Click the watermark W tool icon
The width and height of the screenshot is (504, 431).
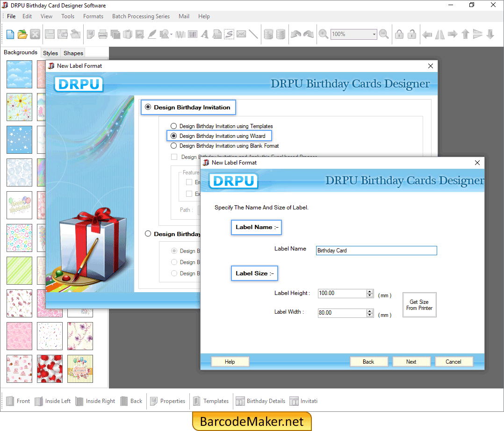point(180,34)
